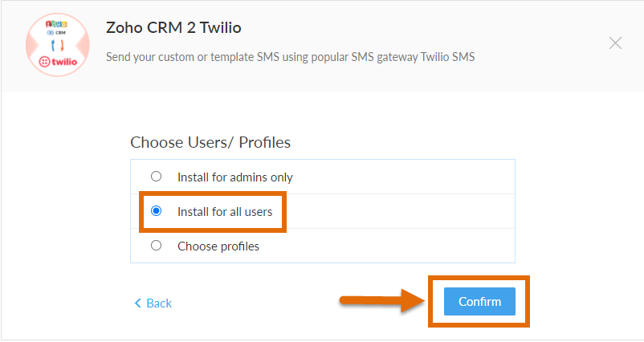Click the Twilio wordmark in the logo
The height and width of the screenshot is (342, 644).
click(x=61, y=61)
